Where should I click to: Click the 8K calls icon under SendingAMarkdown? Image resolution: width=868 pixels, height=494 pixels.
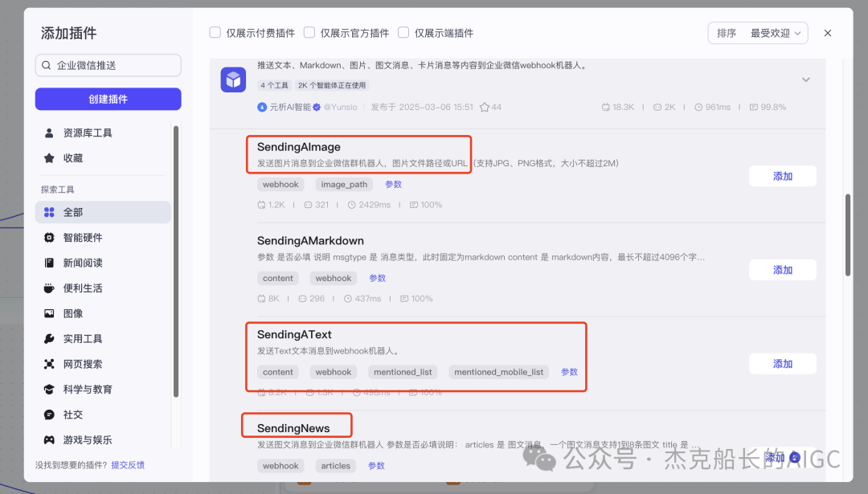[x=261, y=298]
